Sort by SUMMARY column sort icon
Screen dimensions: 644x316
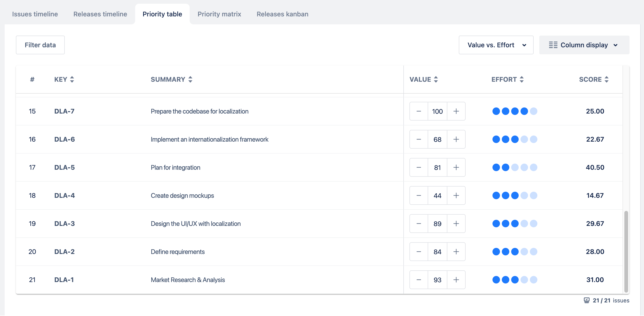(190, 79)
